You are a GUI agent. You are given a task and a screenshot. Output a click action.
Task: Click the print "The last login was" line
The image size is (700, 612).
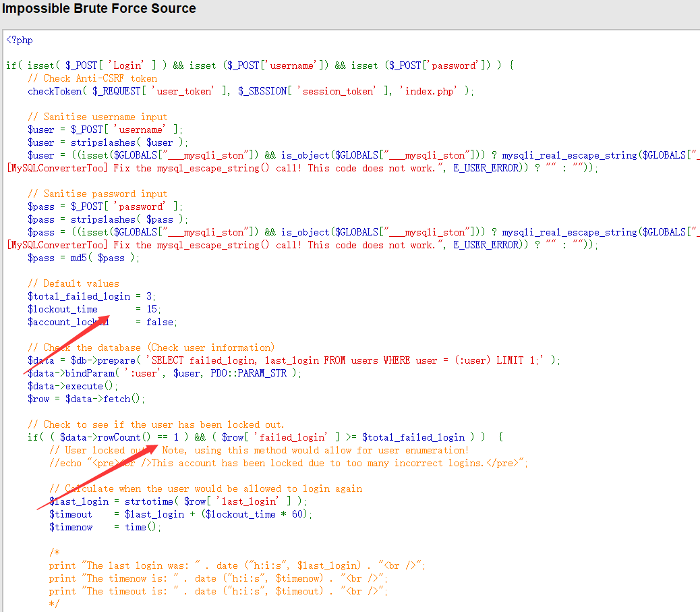[x=237, y=565]
